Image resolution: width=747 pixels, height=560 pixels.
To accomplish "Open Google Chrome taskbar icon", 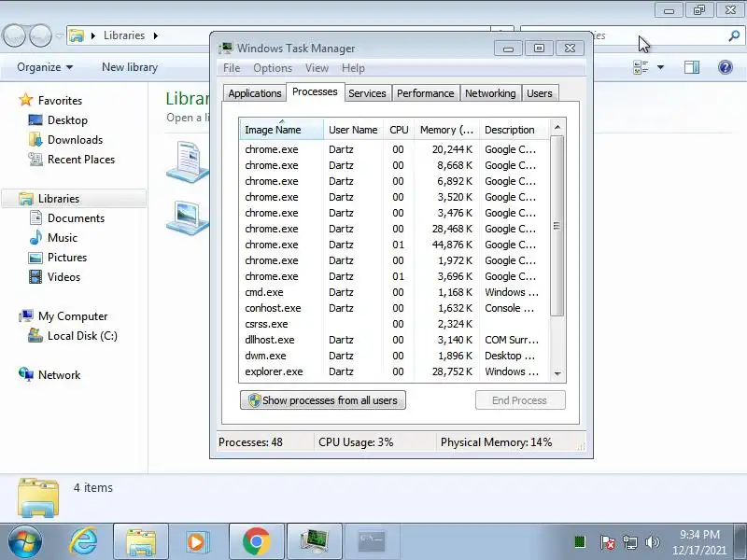I will point(256,541).
